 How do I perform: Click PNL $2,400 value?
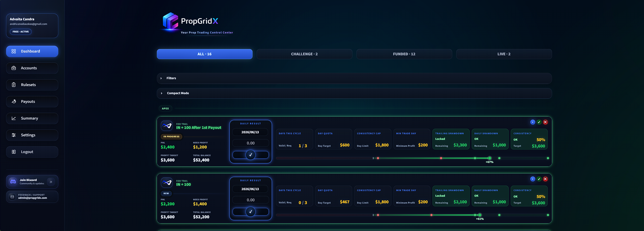point(167,147)
